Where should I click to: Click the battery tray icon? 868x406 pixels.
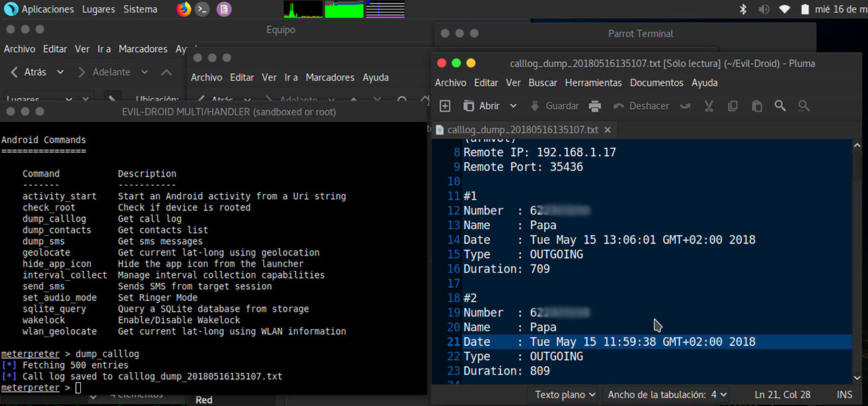click(x=805, y=9)
